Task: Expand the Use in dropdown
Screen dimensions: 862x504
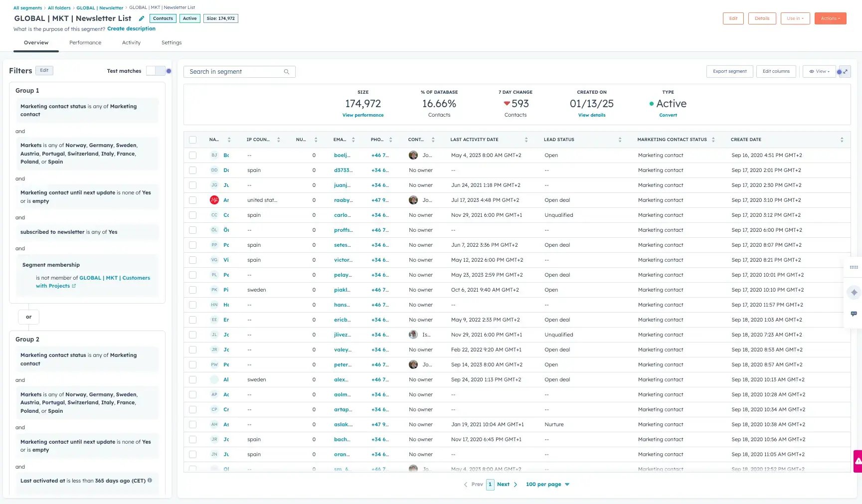Action: point(795,18)
